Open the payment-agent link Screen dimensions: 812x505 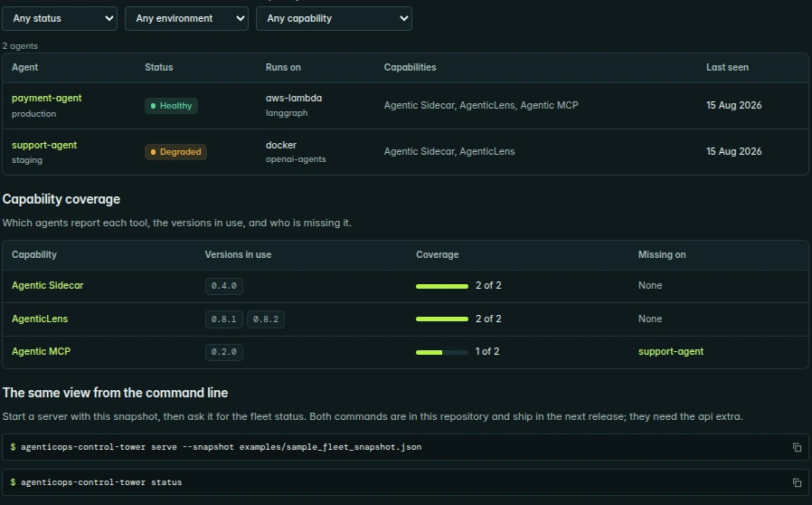pos(47,98)
